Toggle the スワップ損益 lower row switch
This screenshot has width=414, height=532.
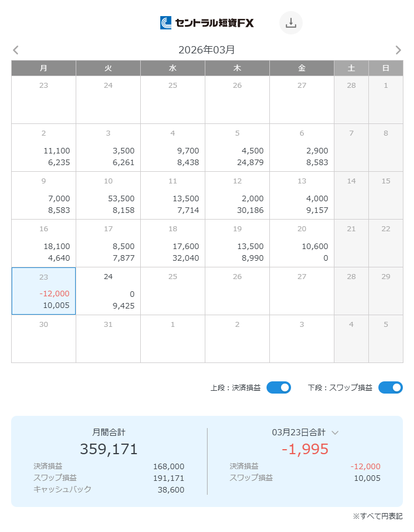[390, 387]
